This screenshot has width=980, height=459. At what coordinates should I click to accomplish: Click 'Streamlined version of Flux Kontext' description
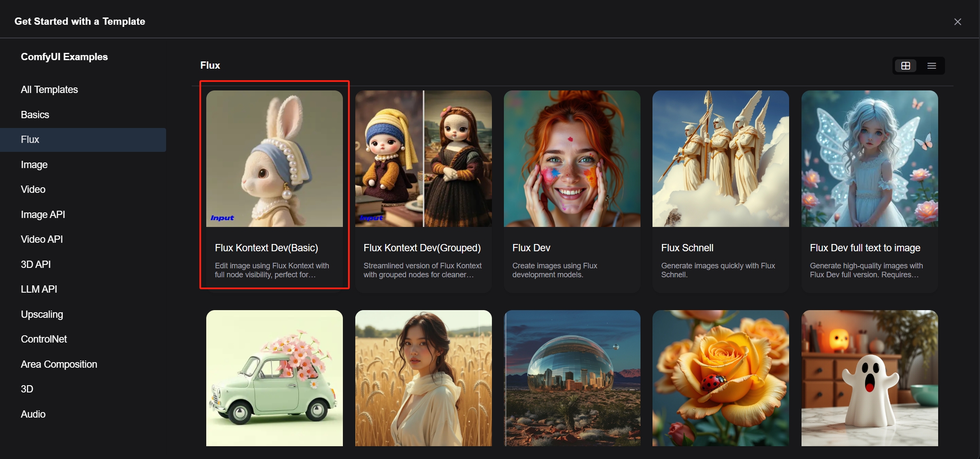click(x=422, y=270)
